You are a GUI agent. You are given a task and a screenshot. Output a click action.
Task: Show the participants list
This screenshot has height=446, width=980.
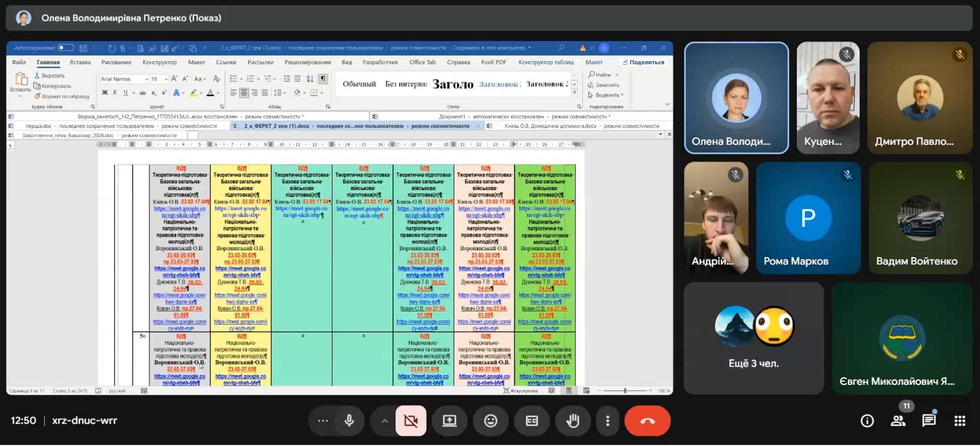(x=898, y=421)
